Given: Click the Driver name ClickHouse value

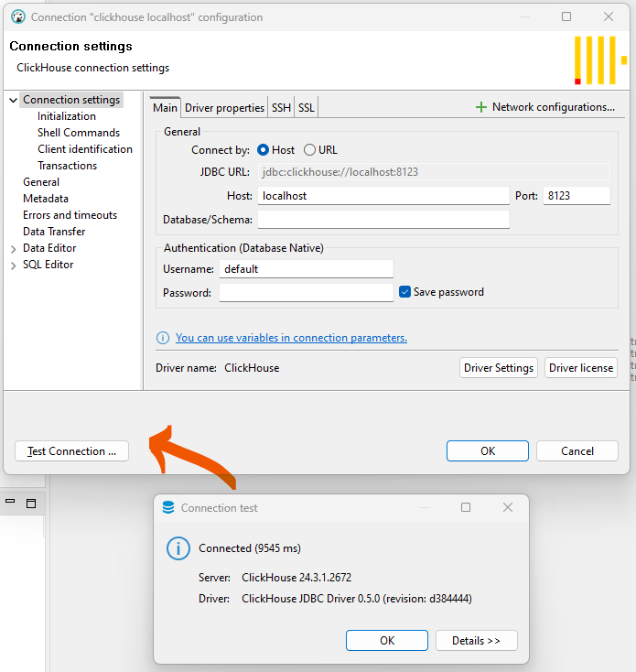Looking at the screenshot, I should (x=252, y=368).
